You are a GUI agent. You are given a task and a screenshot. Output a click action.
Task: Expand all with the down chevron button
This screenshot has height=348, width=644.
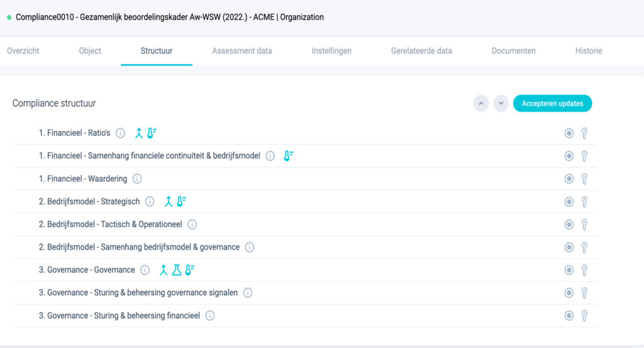(501, 104)
